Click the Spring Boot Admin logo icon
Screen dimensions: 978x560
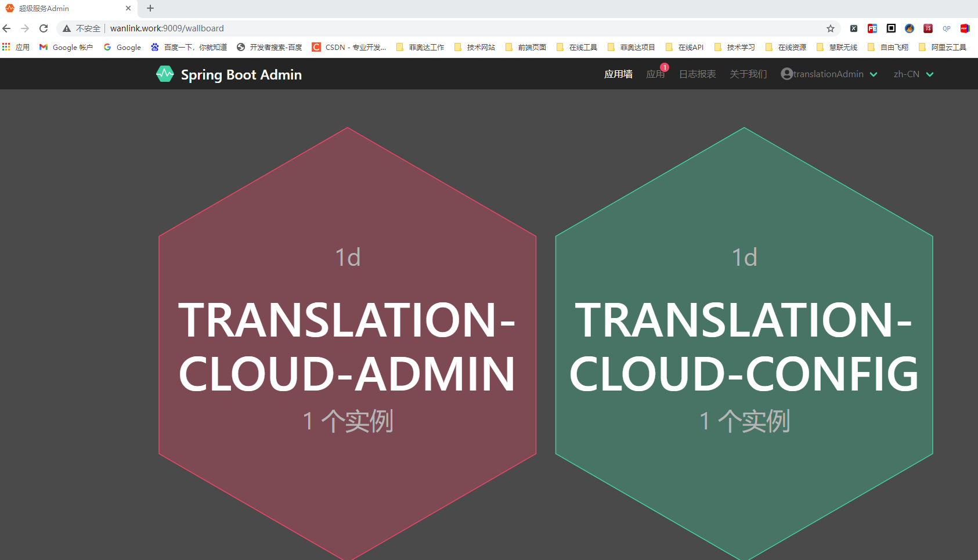[165, 74]
